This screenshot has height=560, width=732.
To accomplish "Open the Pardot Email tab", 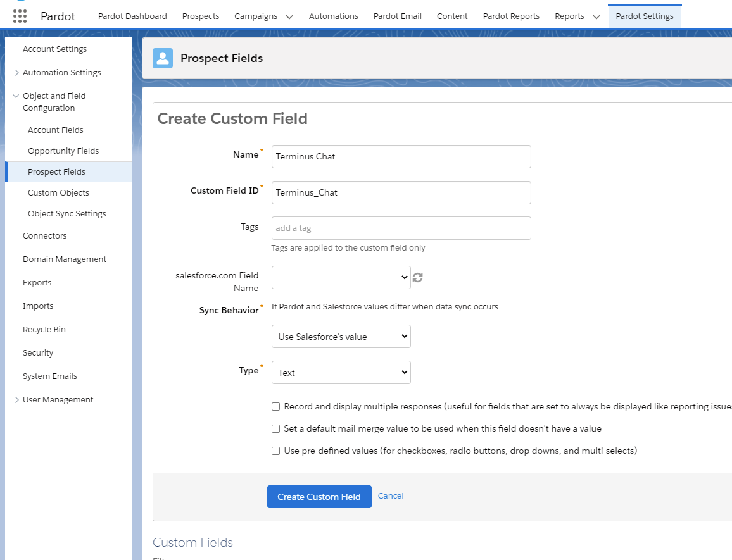I will 397,16.
